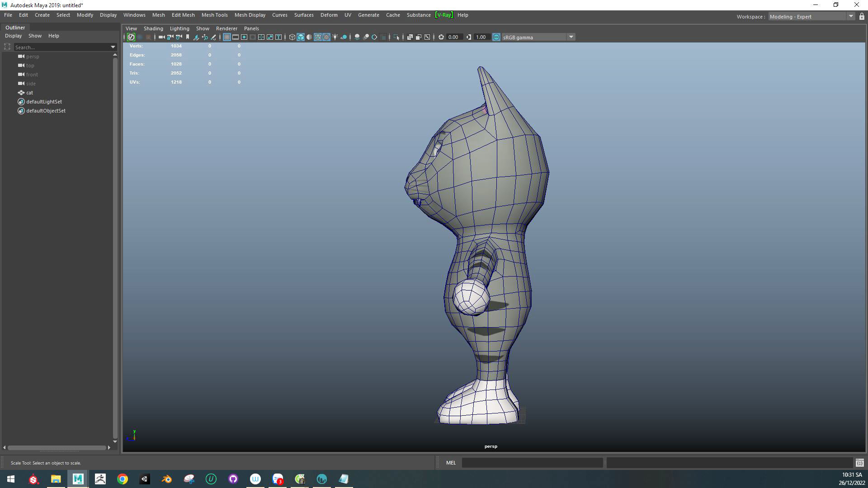
Task: Open the viewport Renderer menu
Action: (226, 28)
